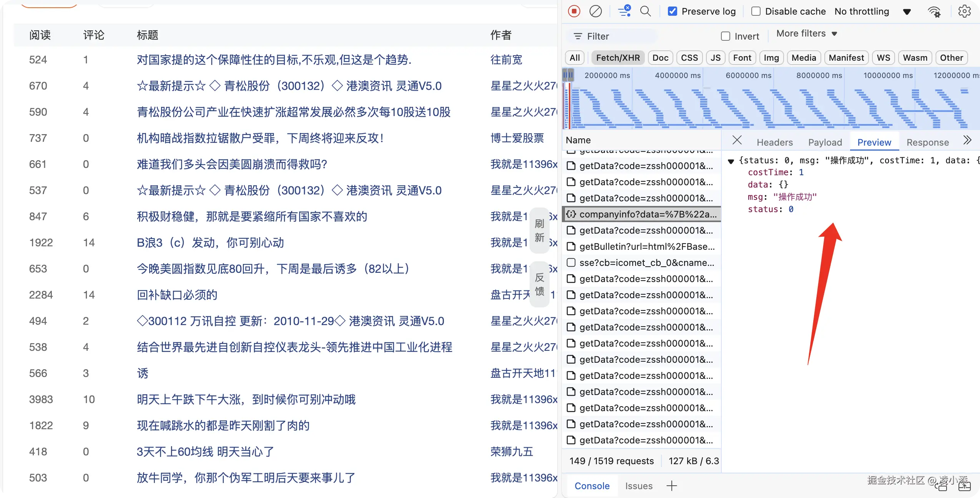Viewport: 980px width, 498px height.
Task: Stop recording network log
Action: (574, 11)
